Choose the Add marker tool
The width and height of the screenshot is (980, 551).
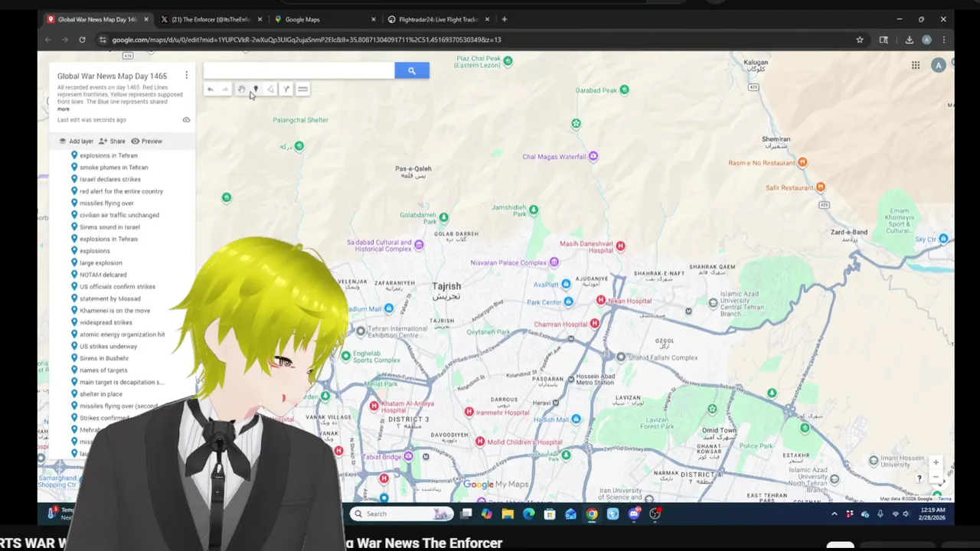256,90
